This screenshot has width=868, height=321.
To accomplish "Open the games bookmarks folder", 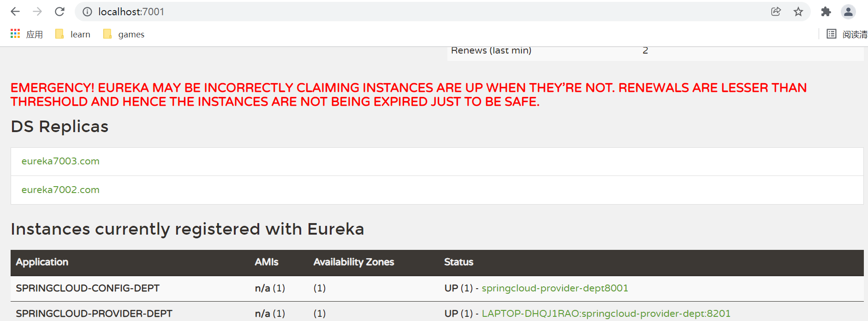I will pos(124,34).
